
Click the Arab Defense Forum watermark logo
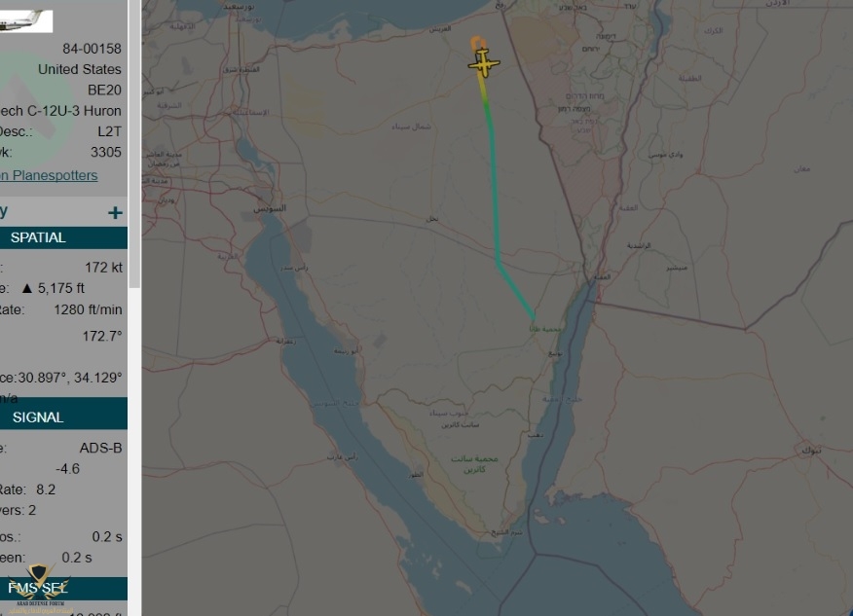[39, 588]
